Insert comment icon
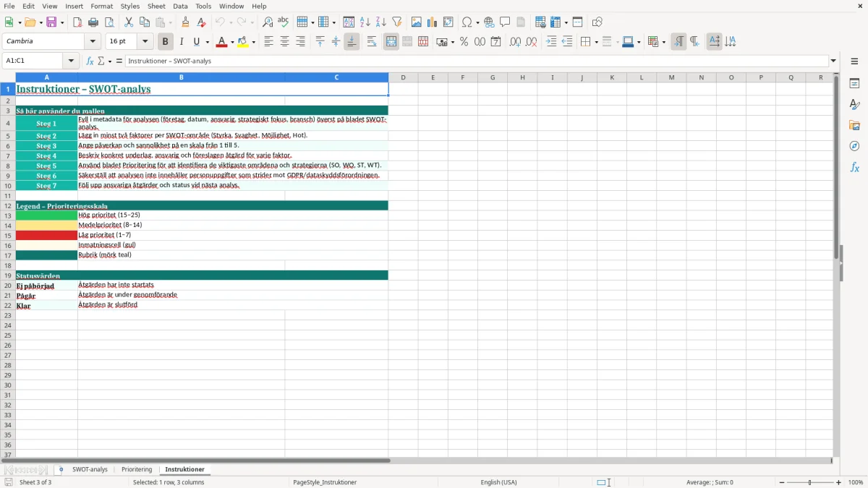 click(505, 22)
